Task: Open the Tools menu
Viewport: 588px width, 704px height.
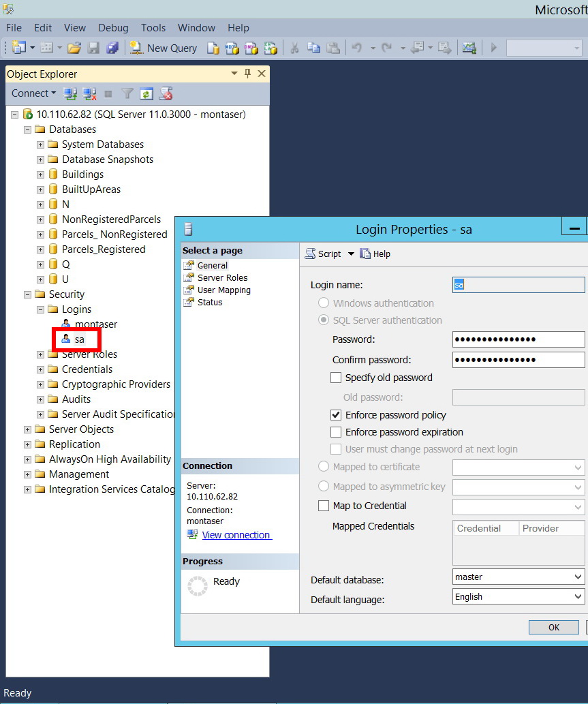Action: coord(153,28)
